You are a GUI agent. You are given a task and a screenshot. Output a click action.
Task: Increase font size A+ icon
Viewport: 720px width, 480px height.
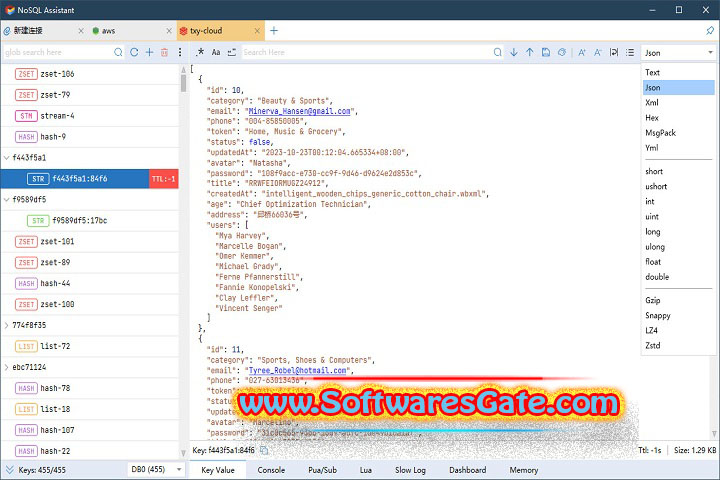point(582,52)
